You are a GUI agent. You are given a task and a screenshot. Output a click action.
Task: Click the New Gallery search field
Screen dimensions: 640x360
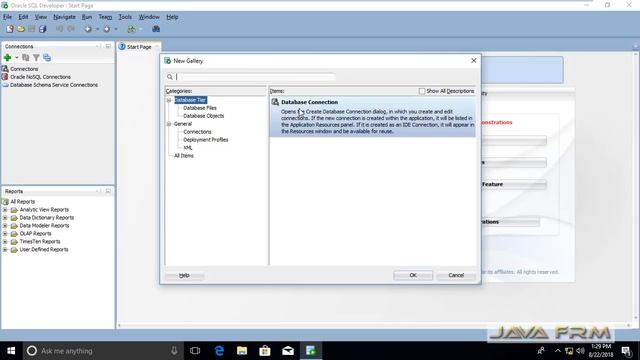pos(256,77)
